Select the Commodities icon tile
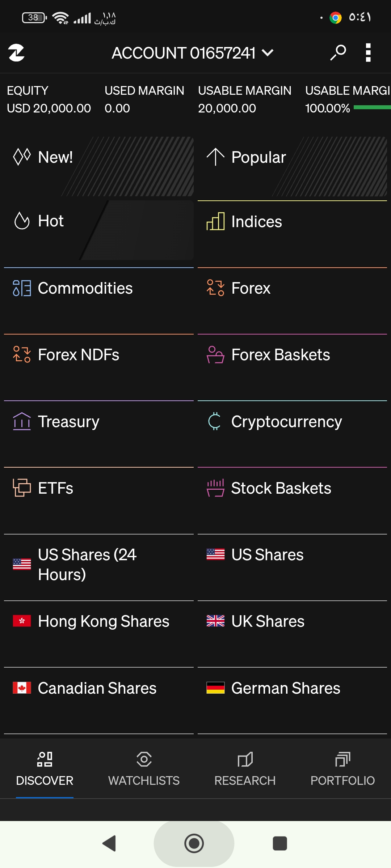This screenshot has width=391, height=868. tap(22, 288)
